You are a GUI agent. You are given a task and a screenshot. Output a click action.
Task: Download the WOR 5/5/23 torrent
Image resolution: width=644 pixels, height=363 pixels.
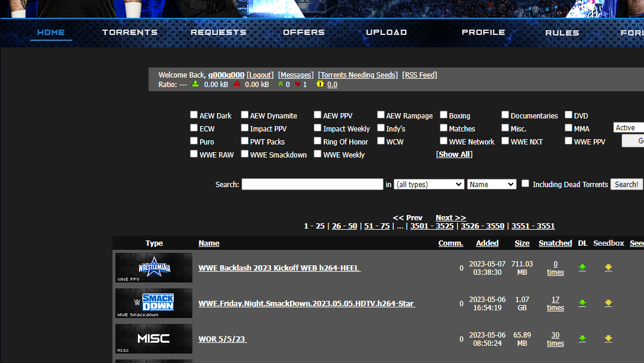[x=582, y=339]
